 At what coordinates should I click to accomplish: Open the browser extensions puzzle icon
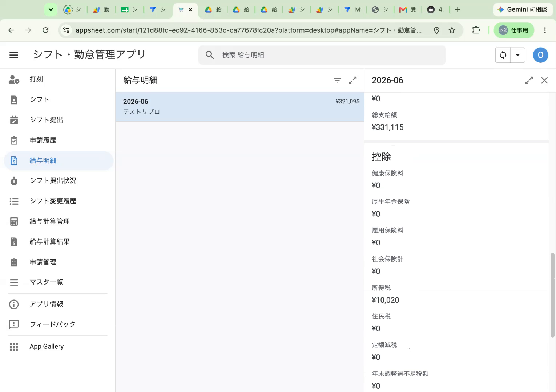pyautogui.click(x=476, y=30)
